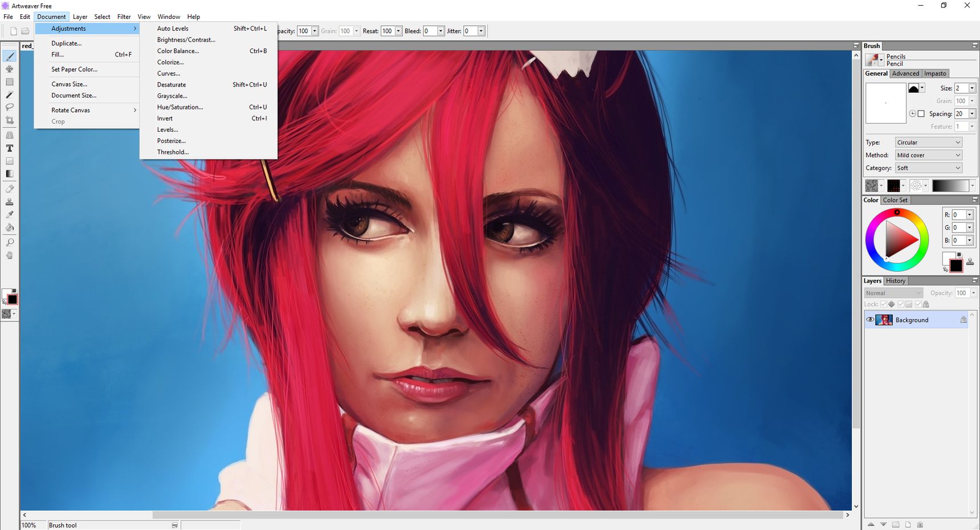Add a new layer icon
Screen dimensions: 980x530
[908, 524]
